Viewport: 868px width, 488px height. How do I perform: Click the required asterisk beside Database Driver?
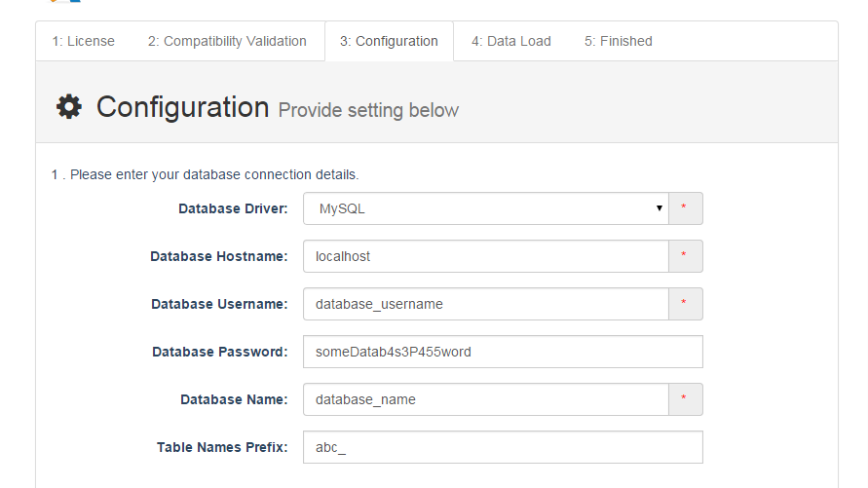click(685, 208)
